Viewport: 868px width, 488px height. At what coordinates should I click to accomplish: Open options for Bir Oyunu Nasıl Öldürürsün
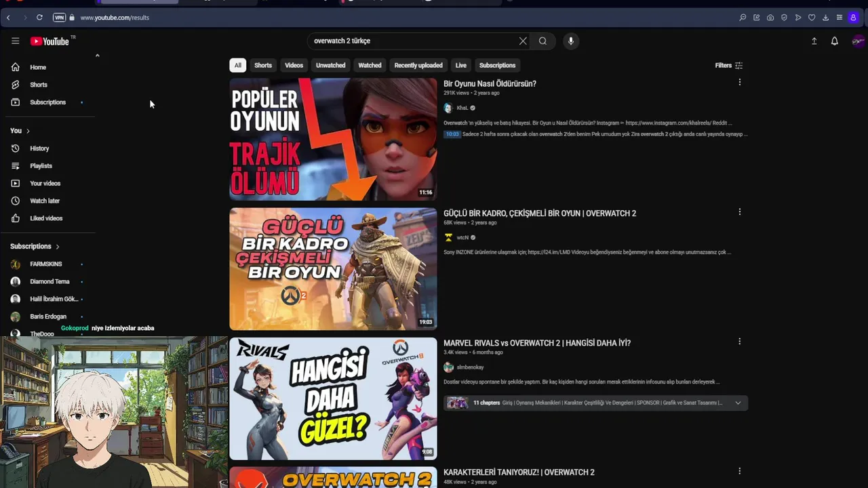coord(739,83)
